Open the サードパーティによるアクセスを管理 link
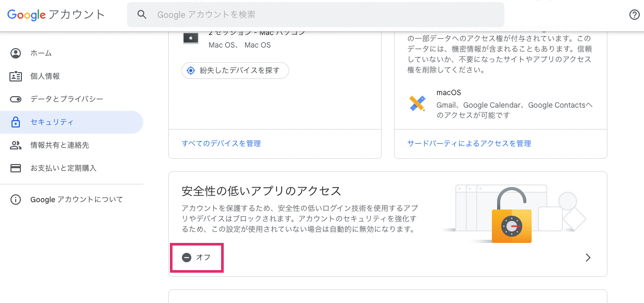644x303 pixels. [x=469, y=144]
